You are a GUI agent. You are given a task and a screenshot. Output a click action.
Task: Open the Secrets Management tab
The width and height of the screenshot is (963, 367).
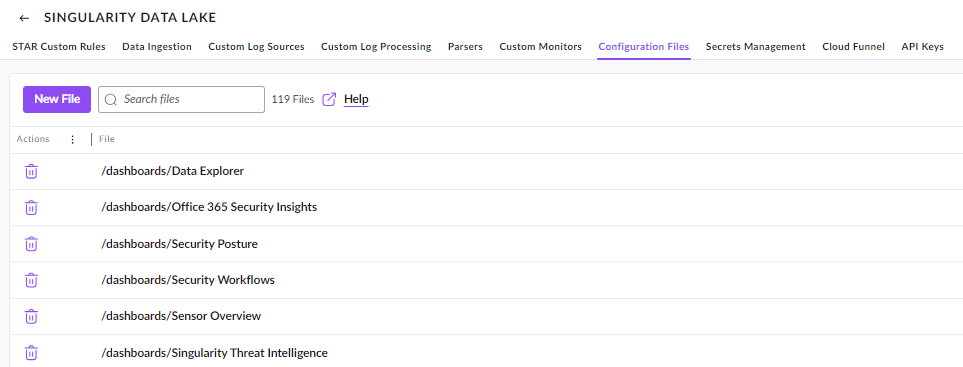point(755,47)
